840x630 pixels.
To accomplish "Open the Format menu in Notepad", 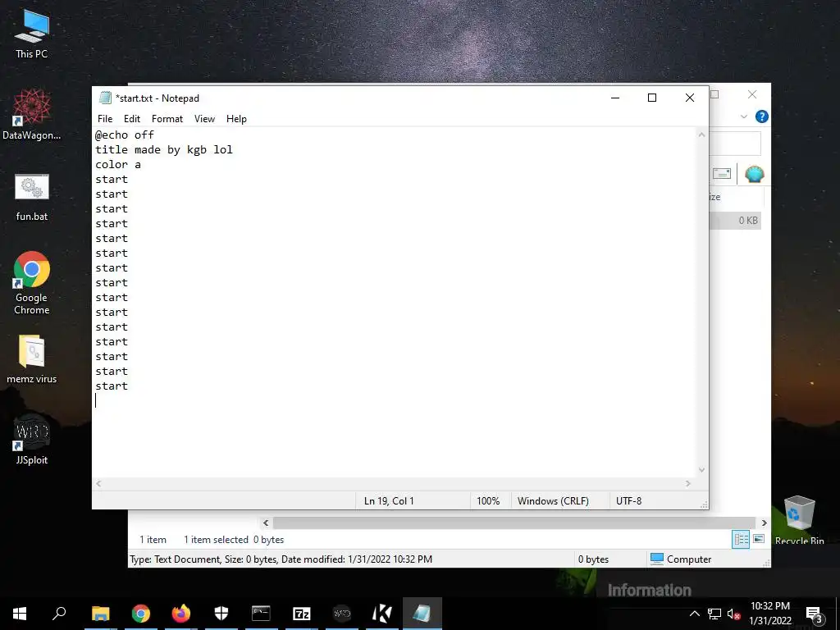I will click(x=167, y=119).
